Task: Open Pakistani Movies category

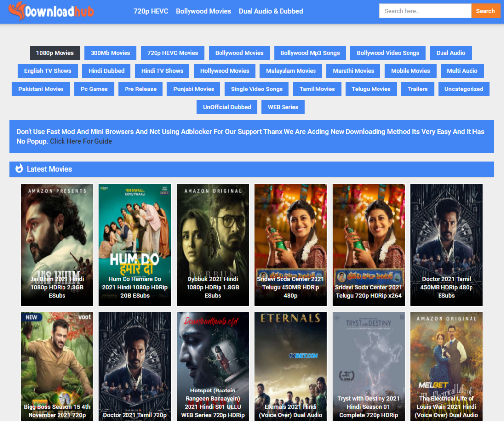Action: coord(41,89)
